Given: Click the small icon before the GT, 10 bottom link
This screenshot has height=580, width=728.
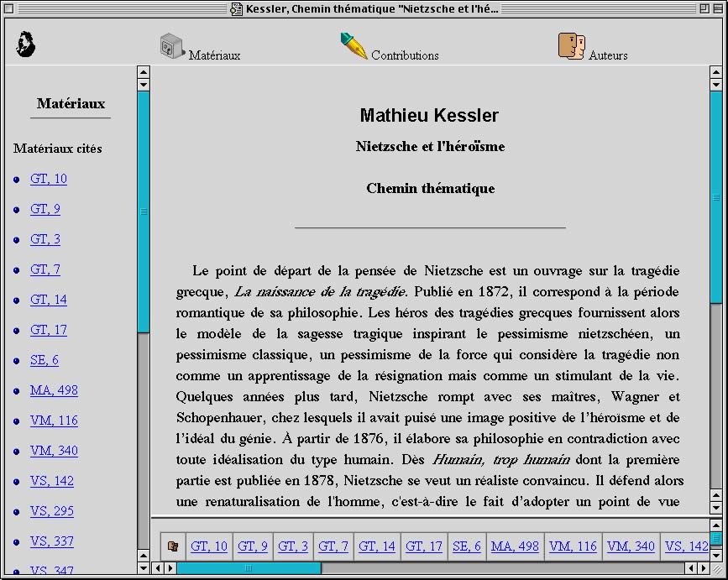Looking at the screenshot, I should point(173,546).
